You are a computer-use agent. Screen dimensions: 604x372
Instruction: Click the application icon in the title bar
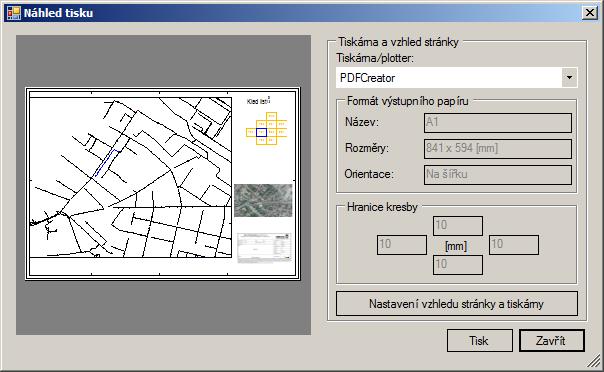(x=14, y=13)
